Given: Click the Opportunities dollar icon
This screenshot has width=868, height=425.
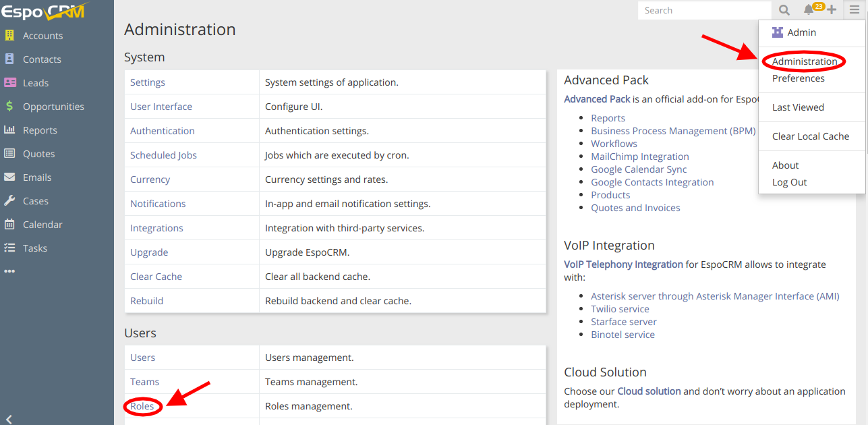Looking at the screenshot, I should (9, 107).
